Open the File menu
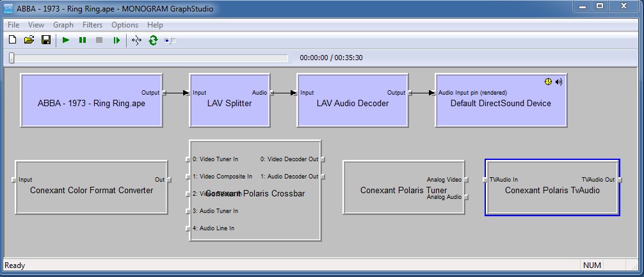This screenshot has height=277, width=644. (13, 25)
